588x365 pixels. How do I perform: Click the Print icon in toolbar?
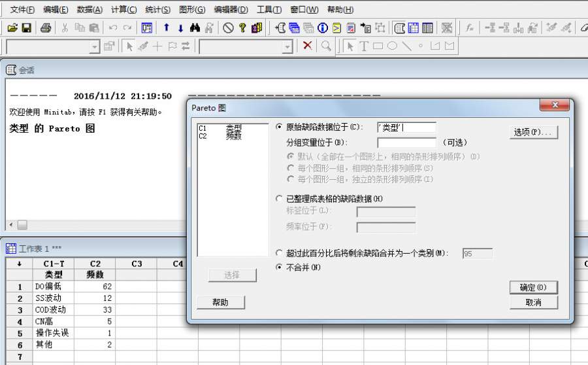pos(46,27)
